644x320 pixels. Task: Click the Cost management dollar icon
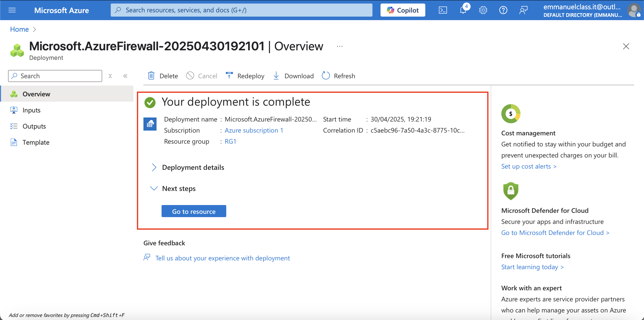click(x=511, y=114)
